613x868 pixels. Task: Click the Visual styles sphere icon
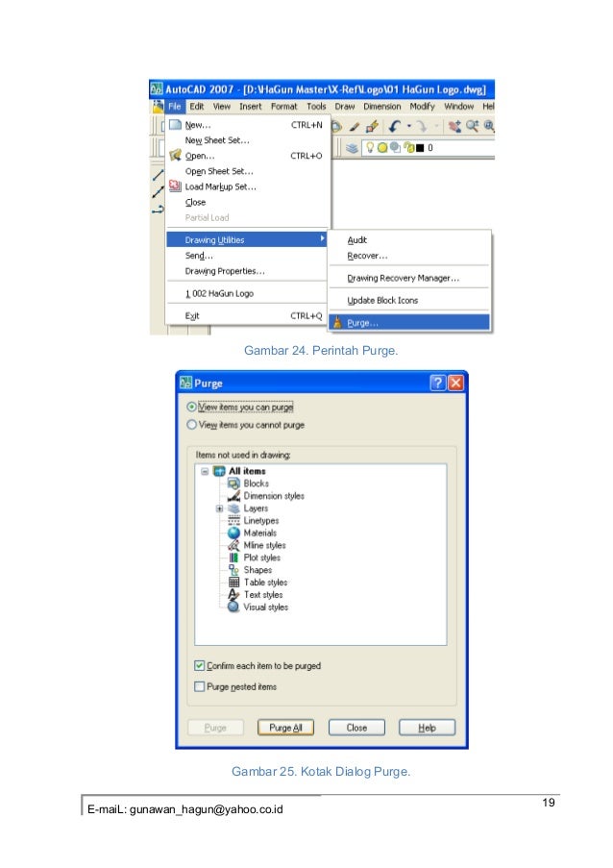coord(234,607)
